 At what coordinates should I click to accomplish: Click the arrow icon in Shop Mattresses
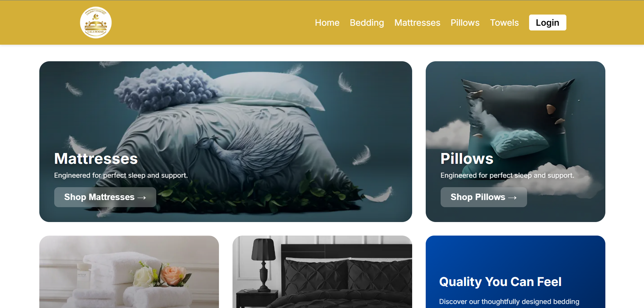coord(142,198)
